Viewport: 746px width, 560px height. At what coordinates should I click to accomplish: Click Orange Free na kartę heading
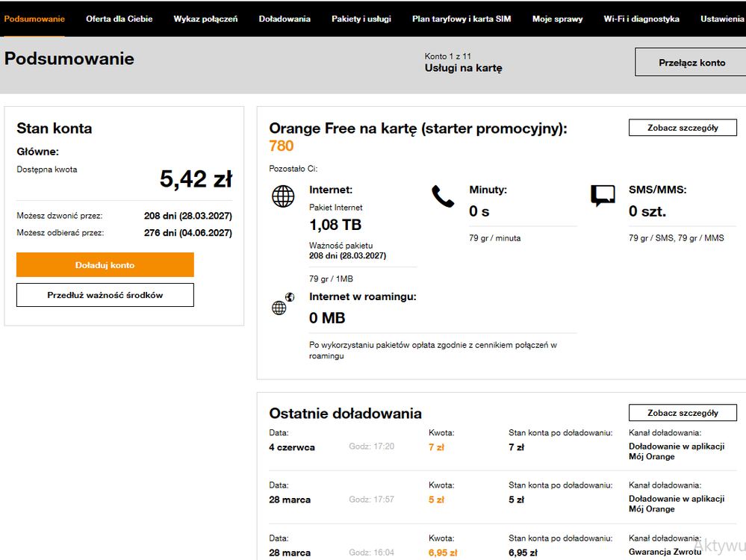tap(418, 128)
